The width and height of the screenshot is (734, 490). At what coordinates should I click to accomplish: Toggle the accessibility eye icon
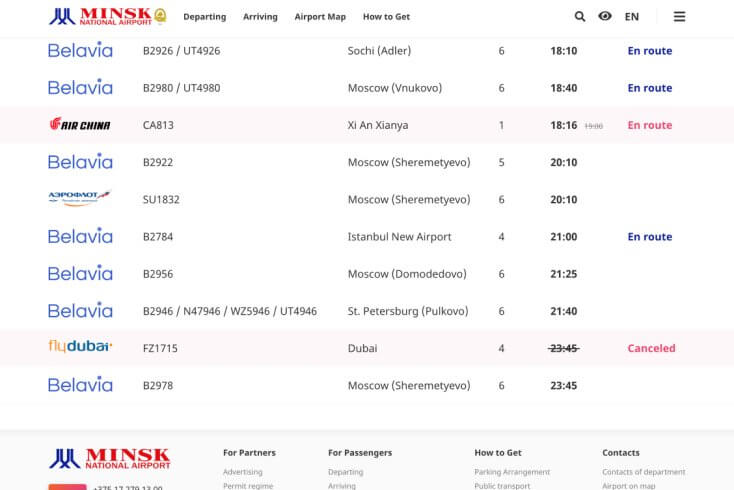pyautogui.click(x=605, y=16)
